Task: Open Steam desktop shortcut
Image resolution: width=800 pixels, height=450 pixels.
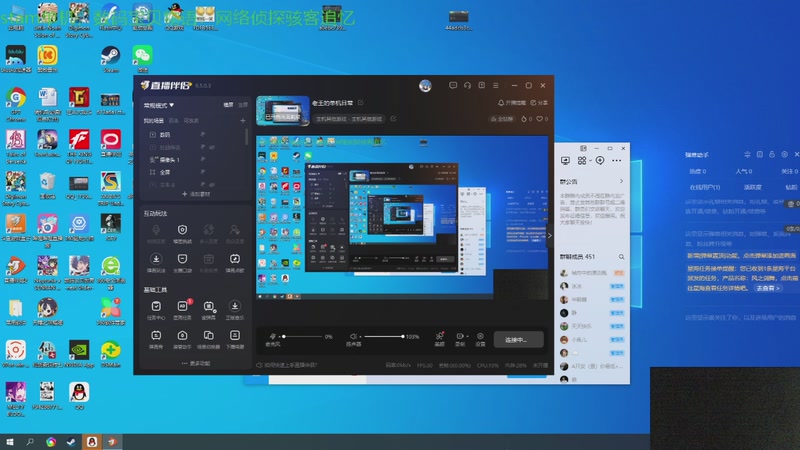Action: pyautogui.click(x=110, y=59)
